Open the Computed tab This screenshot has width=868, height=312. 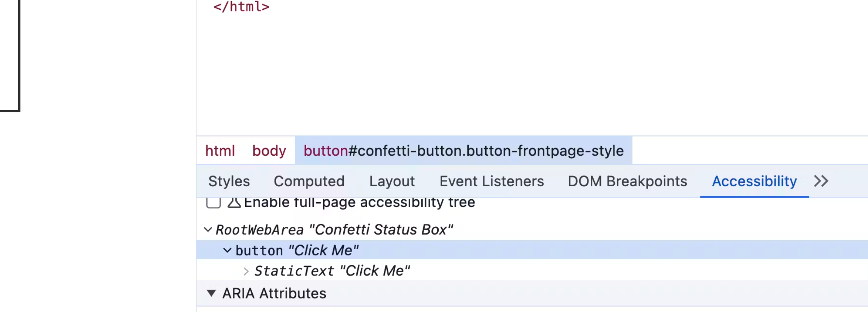coord(309,181)
